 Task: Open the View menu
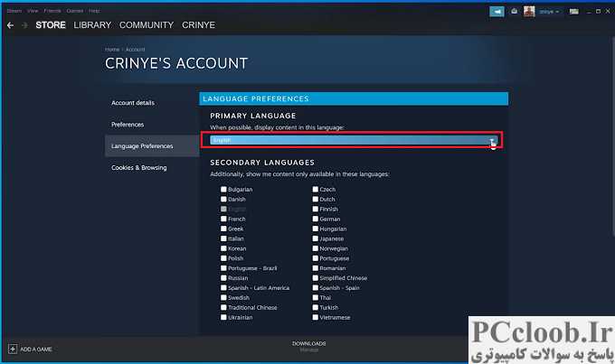click(33, 11)
